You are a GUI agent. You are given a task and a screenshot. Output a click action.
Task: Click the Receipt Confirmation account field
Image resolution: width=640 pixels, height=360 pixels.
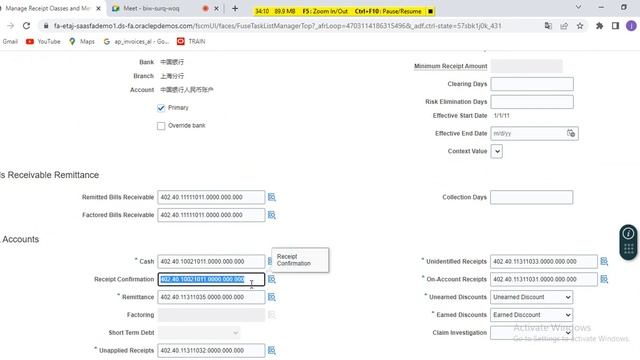tap(211, 279)
